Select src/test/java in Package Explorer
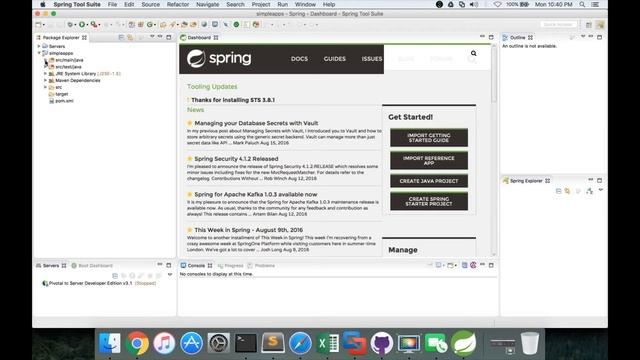This screenshot has height=360, width=640. [68, 67]
